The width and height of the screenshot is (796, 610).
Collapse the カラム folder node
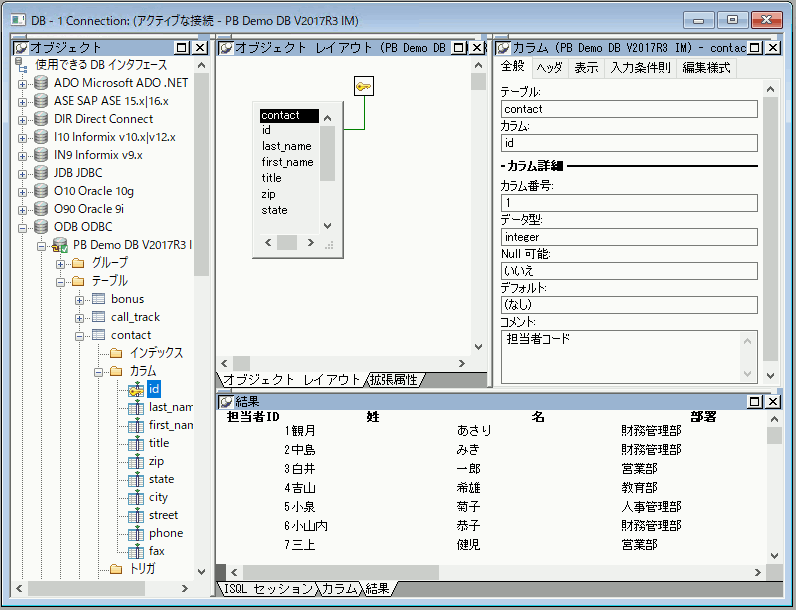tap(99, 371)
